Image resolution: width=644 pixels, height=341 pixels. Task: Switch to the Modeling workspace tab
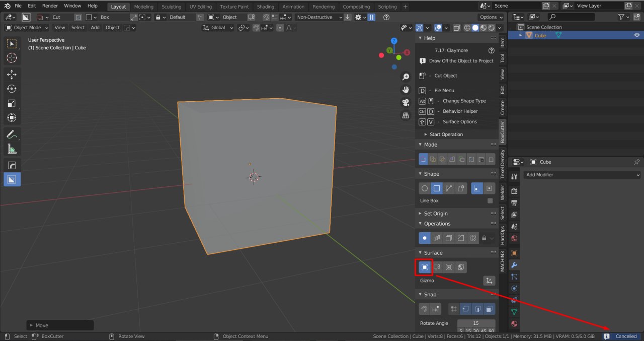point(144,7)
